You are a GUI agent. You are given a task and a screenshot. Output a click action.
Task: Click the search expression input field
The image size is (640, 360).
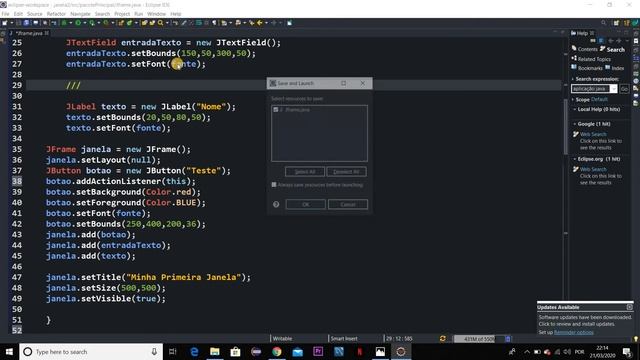[591, 89]
